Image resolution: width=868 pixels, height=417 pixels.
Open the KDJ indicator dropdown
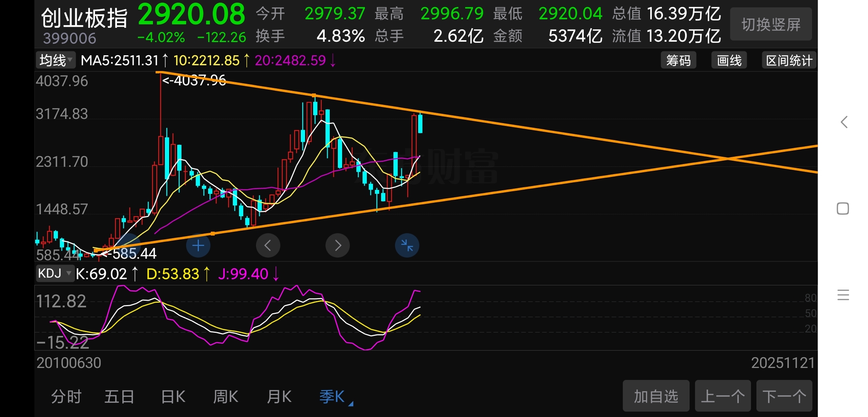click(55, 273)
